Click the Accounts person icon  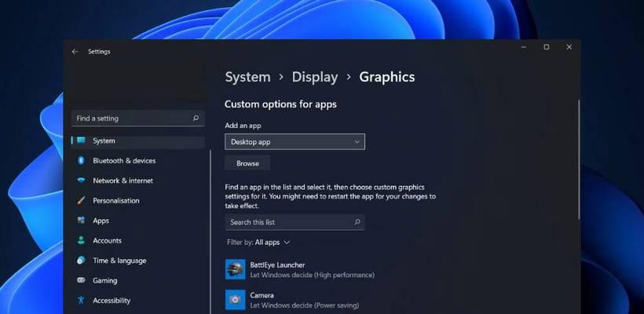[81, 240]
